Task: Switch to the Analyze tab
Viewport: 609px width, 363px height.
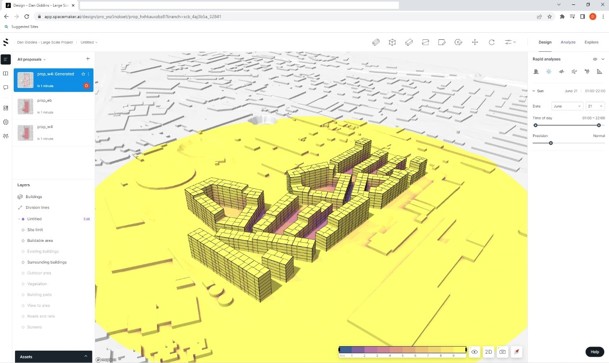Action: point(567,42)
